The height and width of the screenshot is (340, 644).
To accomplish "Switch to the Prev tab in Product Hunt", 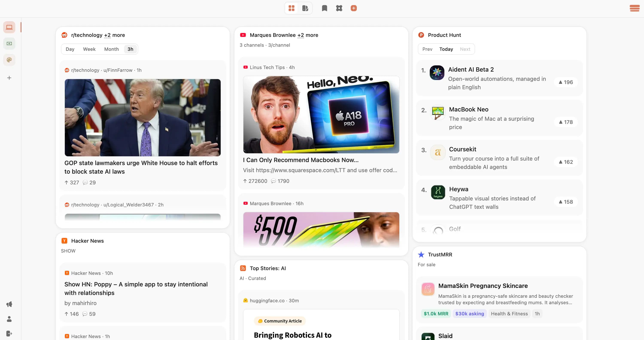I will point(427,49).
